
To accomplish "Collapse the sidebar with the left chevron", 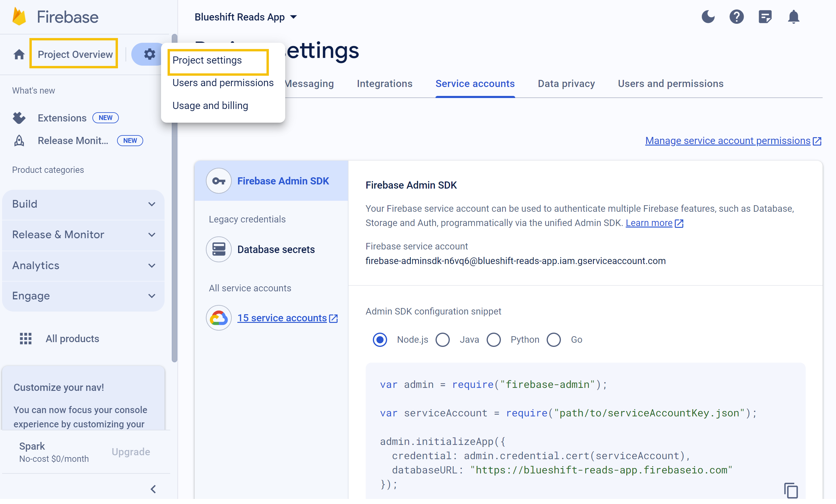I will pyautogui.click(x=153, y=489).
